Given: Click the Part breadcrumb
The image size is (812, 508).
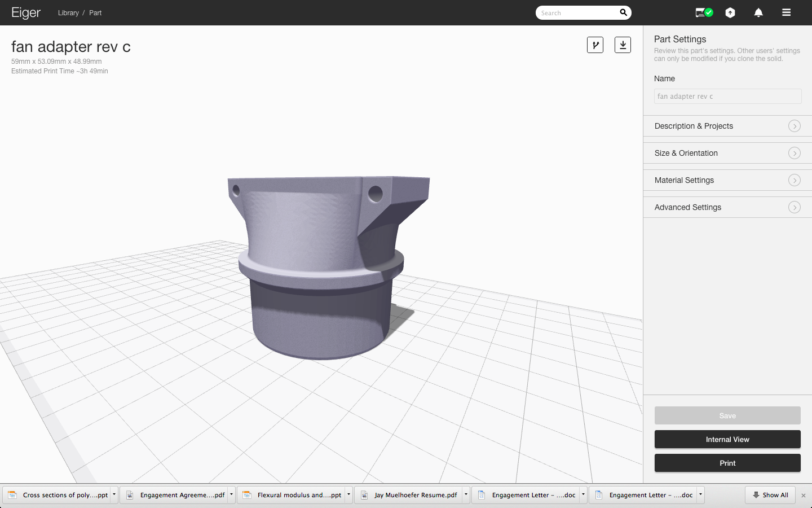Looking at the screenshot, I should pyautogui.click(x=95, y=13).
